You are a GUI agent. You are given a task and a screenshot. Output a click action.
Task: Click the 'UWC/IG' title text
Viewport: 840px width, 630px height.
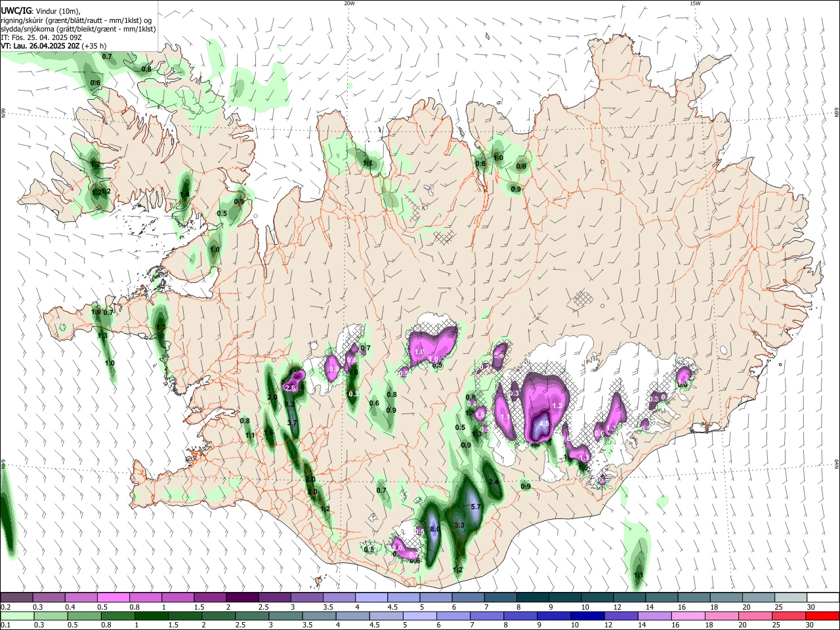click(x=16, y=10)
